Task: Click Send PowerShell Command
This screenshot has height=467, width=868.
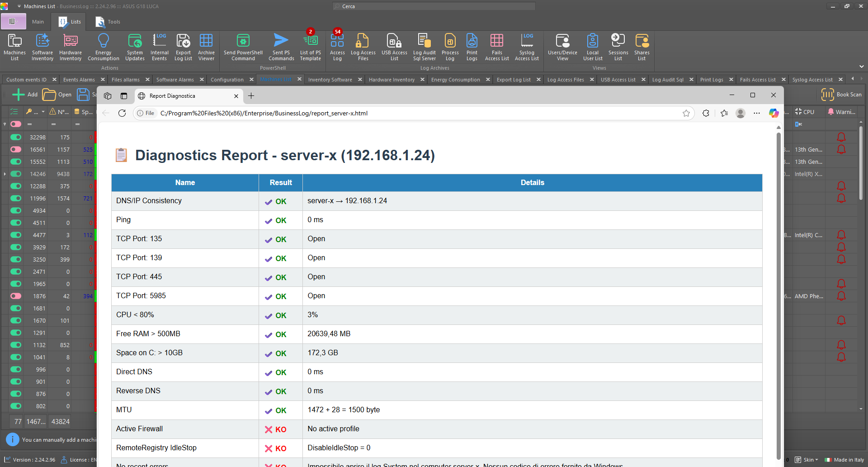Action: pyautogui.click(x=243, y=47)
